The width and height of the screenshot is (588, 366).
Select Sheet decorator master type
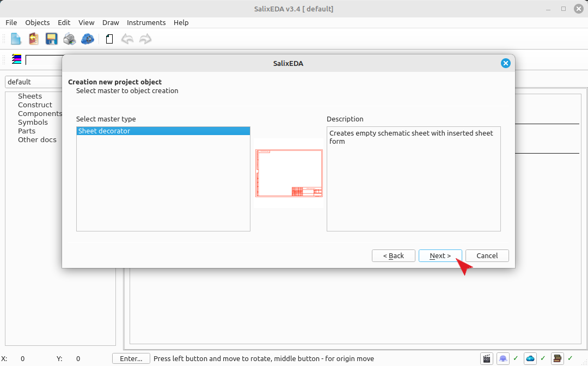click(x=163, y=131)
